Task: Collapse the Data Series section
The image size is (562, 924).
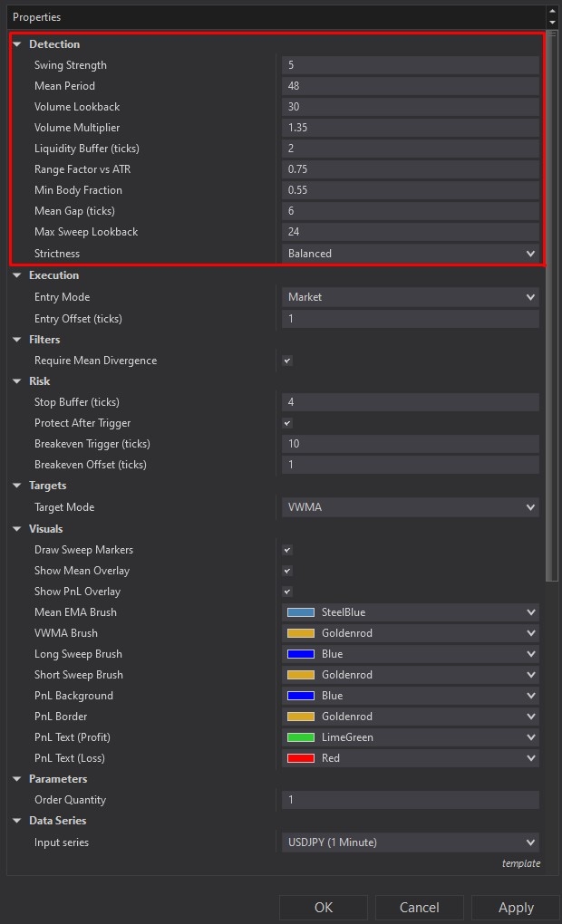Action: click(18, 820)
